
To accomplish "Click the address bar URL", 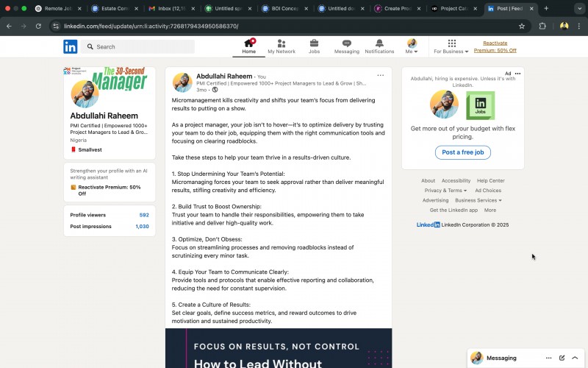I will point(151,26).
